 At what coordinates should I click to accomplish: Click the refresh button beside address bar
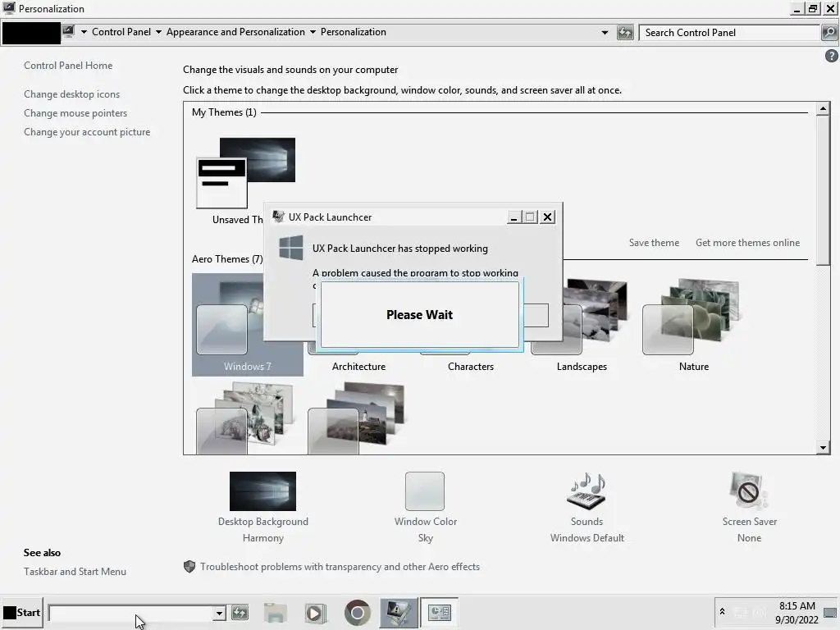(624, 33)
